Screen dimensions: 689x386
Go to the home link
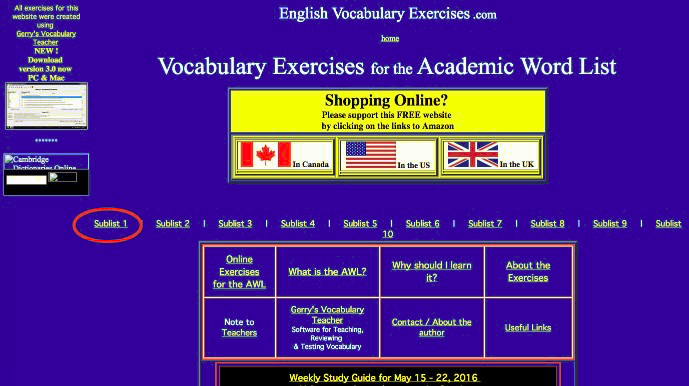click(390, 38)
